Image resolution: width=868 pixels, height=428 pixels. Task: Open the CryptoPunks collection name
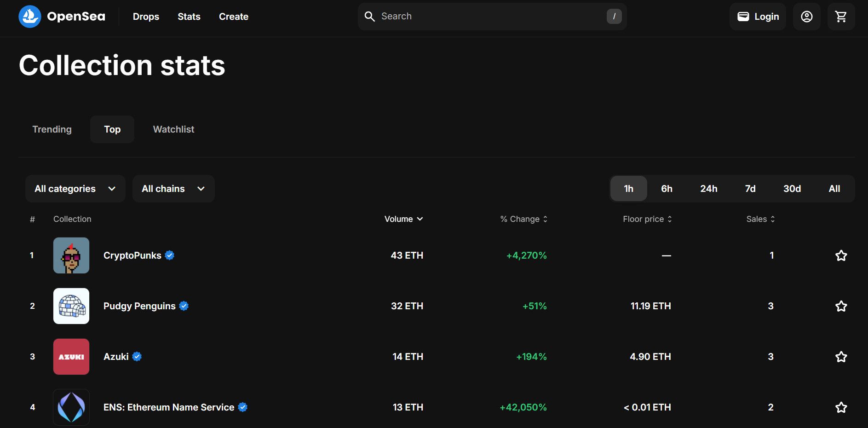pyautogui.click(x=132, y=255)
